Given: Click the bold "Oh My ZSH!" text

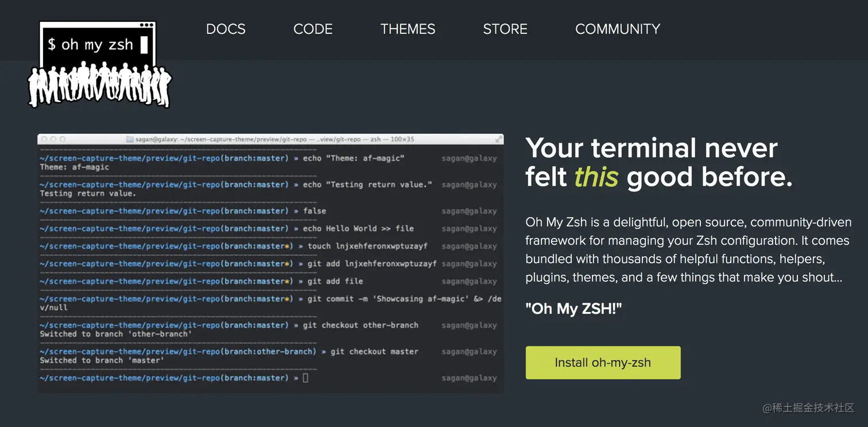Looking at the screenshot, I should coord(573,309).
